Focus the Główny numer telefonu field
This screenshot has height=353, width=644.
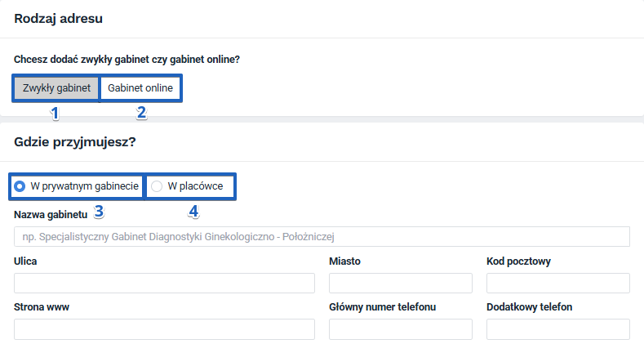pos(400,328)
